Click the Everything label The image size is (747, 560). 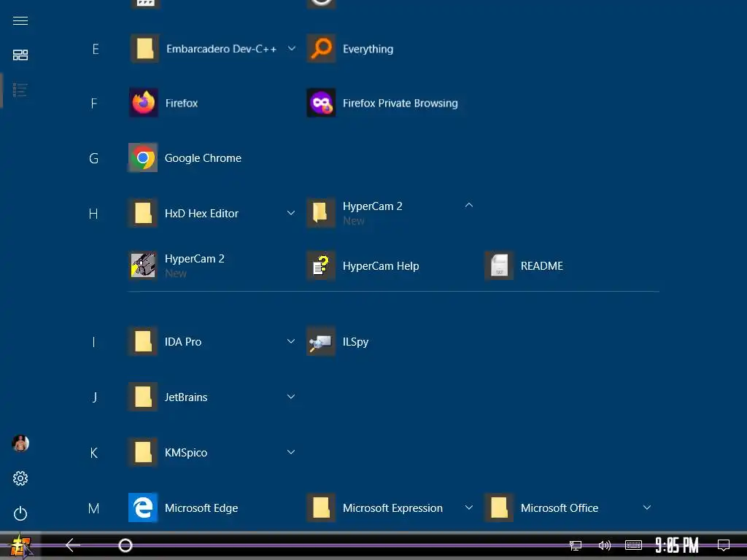point(368,49)
